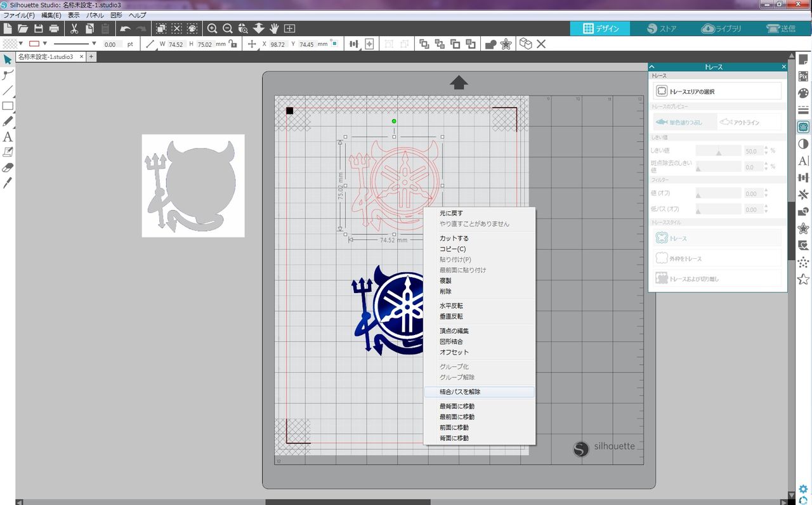Viewport: 812px width, 505px height.
Task: Choose Duplicate (複製) in the context menu
Action: 480,280
